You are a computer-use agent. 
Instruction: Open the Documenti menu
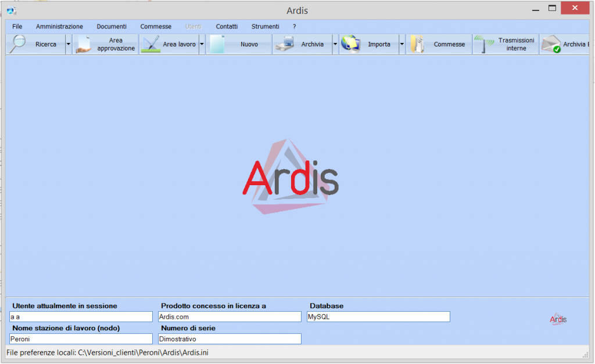pyautogui.click(x=112, y=26)
